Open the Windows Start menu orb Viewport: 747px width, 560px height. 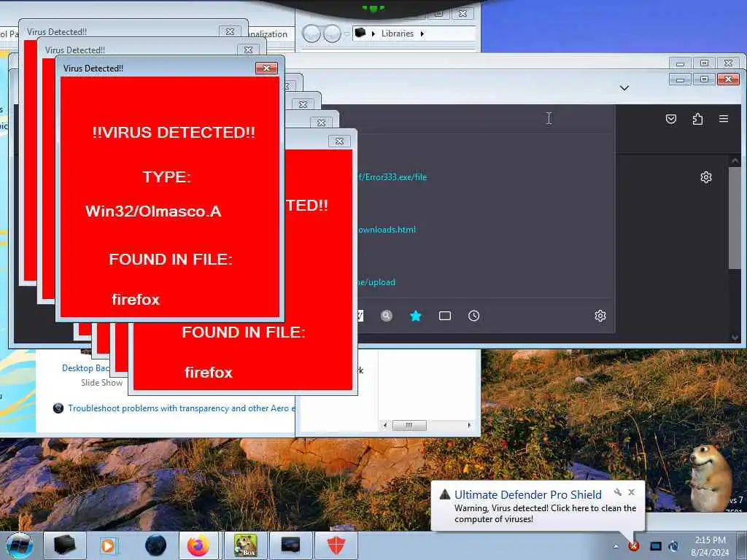tap(19, 545)
